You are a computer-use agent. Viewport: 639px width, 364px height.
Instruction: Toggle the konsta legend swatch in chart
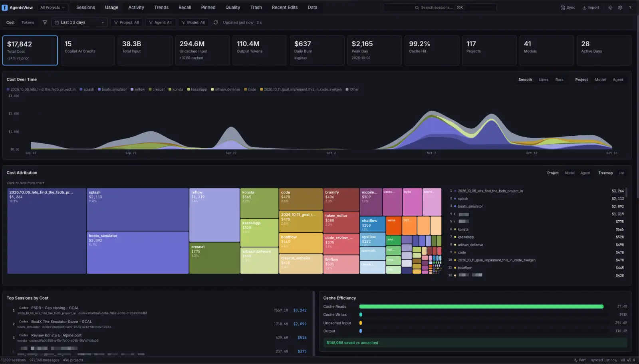tap(170, 89)
